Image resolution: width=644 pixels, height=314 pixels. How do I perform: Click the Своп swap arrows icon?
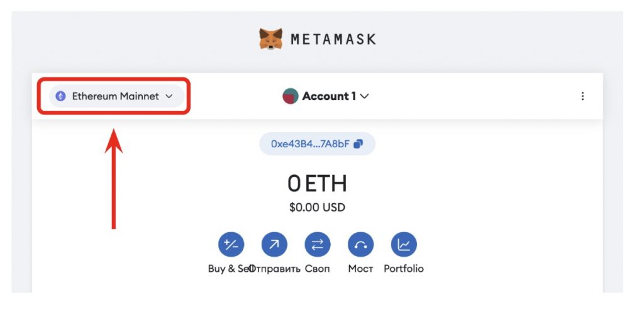coord(317,245)
